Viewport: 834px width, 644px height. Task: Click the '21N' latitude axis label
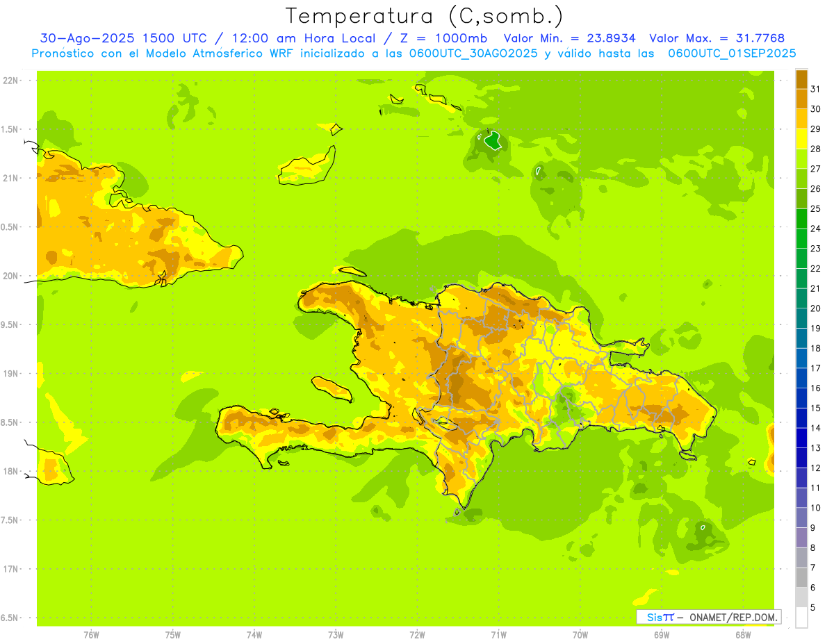[10, 179]
